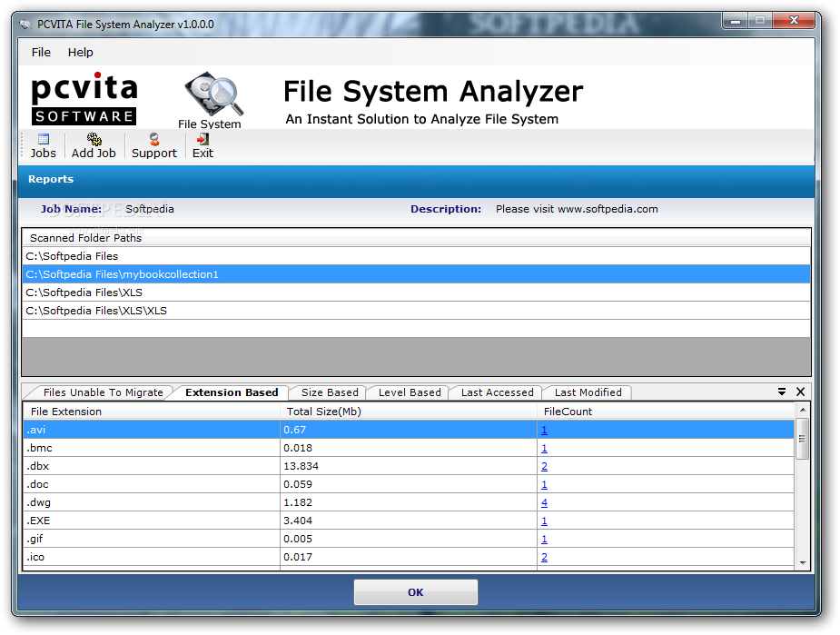Viewport: 840px width, 635px height.
Task: Click the pcvita Software logo
Action: tap(84, 99)
